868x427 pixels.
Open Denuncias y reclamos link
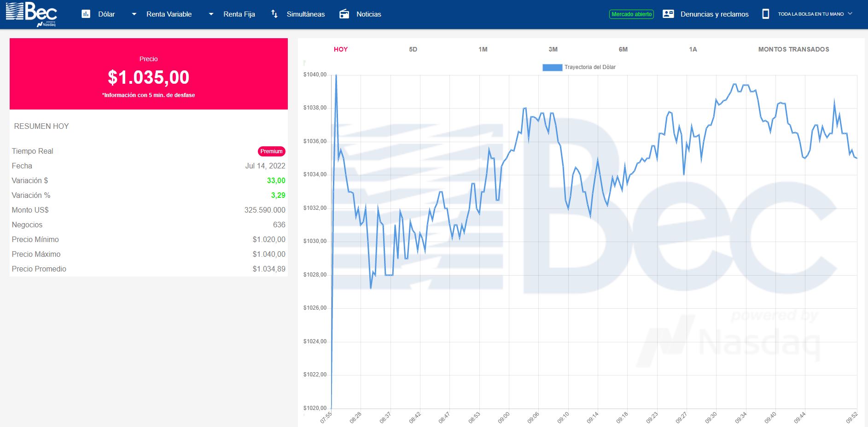[x=715, y=14]
